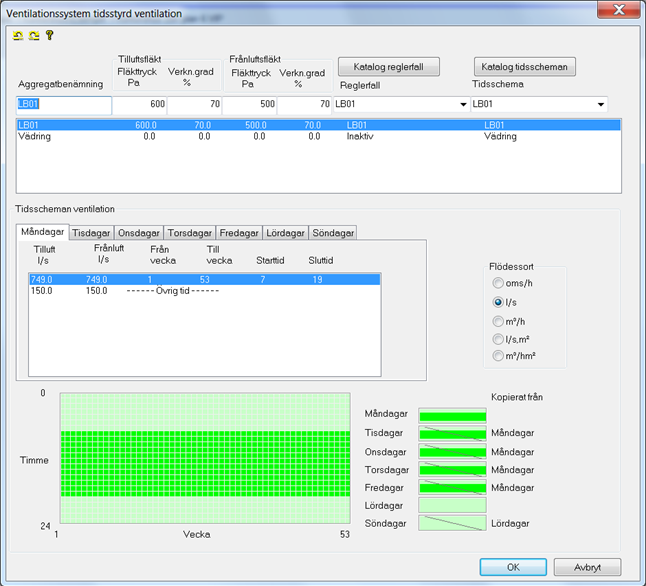Confirm with the OK button
Screen dimensions: 646x586
tap(513, 567)
